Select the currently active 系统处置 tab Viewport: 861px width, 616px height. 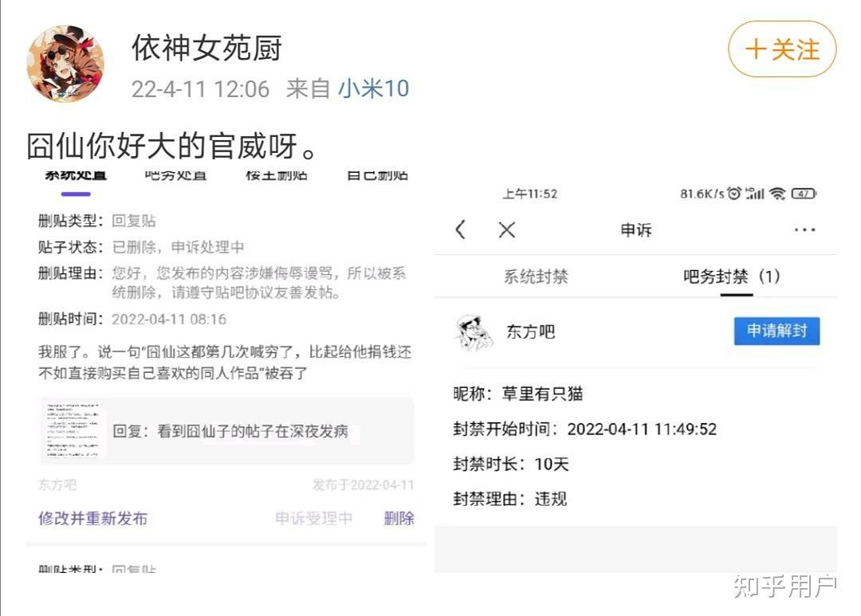click(74, 175)
